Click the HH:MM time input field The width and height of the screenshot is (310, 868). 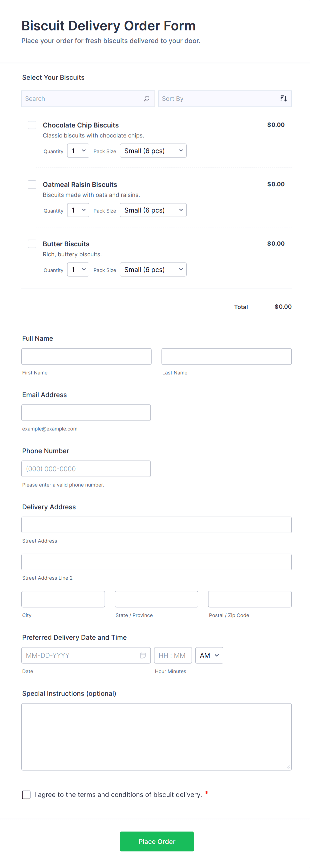[173, 655]
